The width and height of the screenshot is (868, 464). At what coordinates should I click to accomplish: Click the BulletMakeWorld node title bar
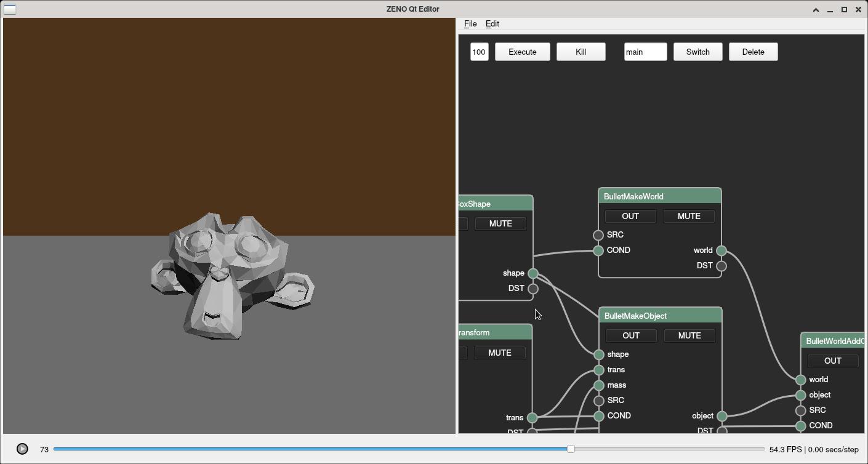pyautogui.click(x=660, y=196)
